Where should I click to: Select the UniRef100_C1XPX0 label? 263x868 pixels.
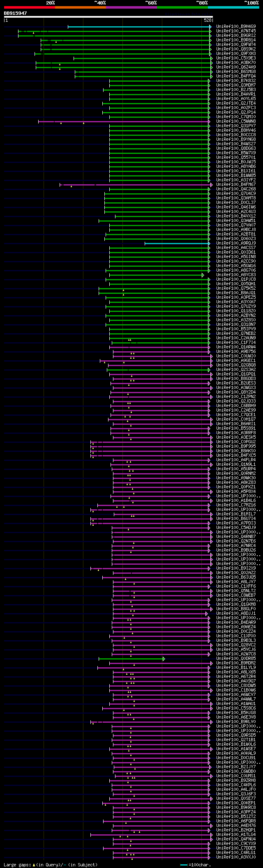tap(236, 636)
